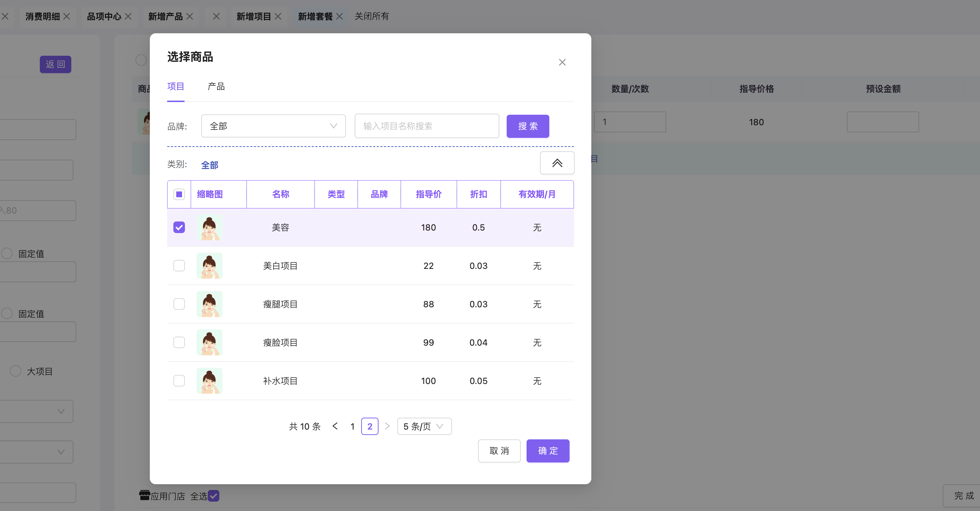Close the 消费明细 tab
The width and height of the screenshot is (980, 511).
pos(67,16)
